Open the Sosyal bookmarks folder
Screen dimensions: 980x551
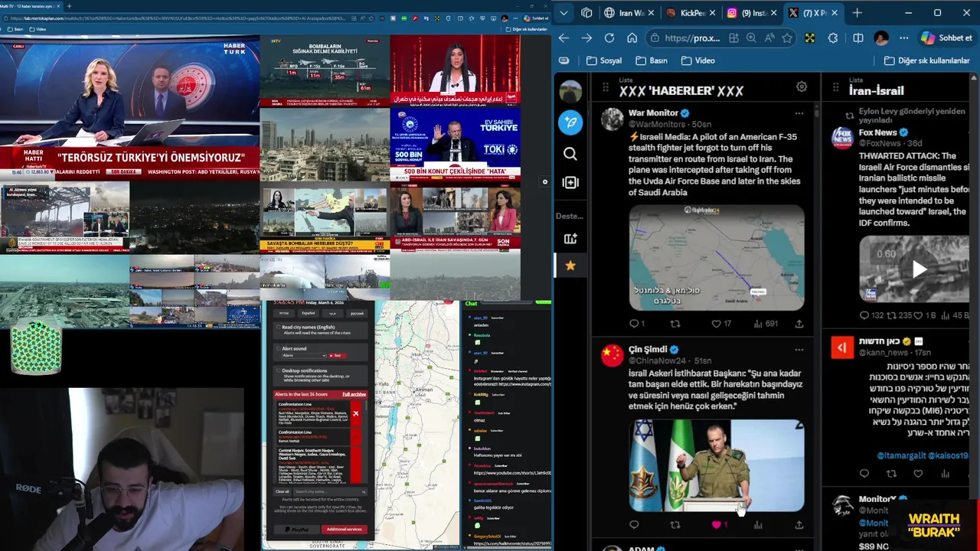tap(604, 60)
